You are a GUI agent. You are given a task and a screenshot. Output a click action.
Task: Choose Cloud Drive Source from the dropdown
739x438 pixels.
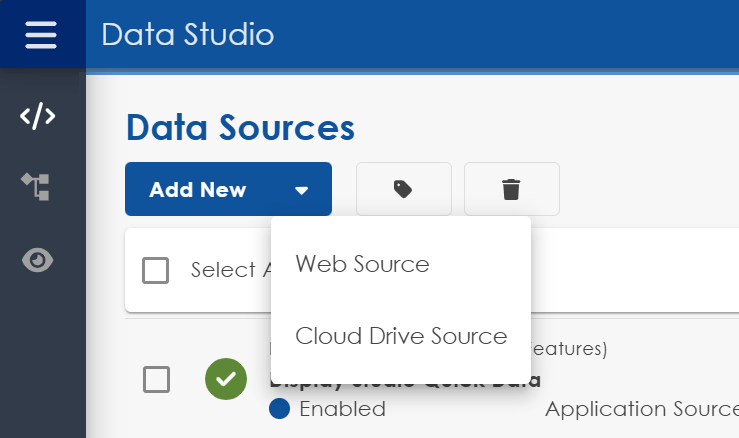pyautogui.click(x=401, y=336)
